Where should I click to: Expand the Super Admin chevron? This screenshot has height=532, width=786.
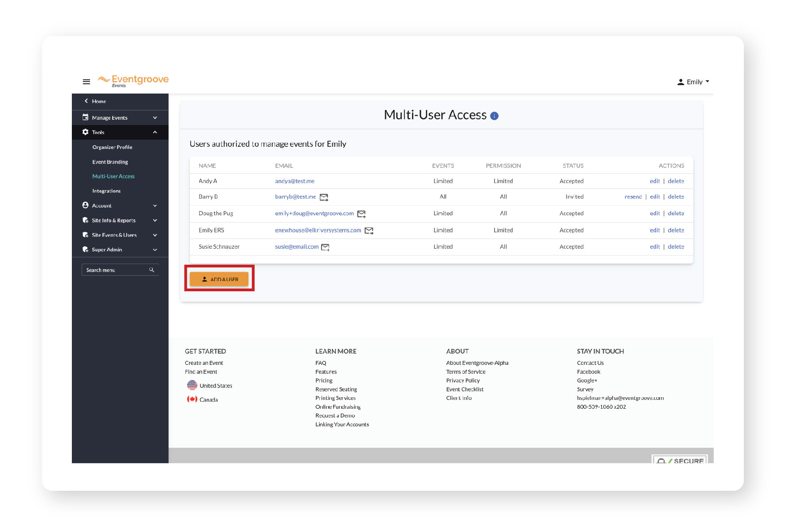pos(155,250)
